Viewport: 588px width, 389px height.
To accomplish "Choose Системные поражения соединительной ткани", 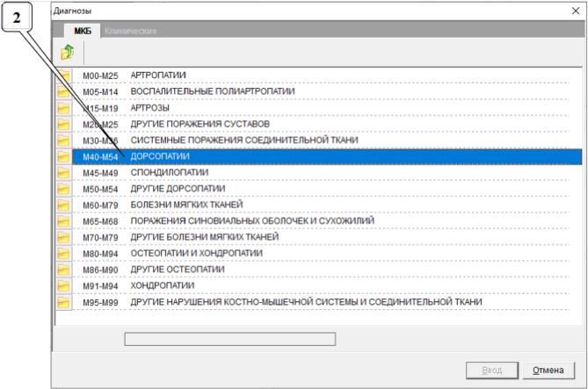I will coord(243,140).
